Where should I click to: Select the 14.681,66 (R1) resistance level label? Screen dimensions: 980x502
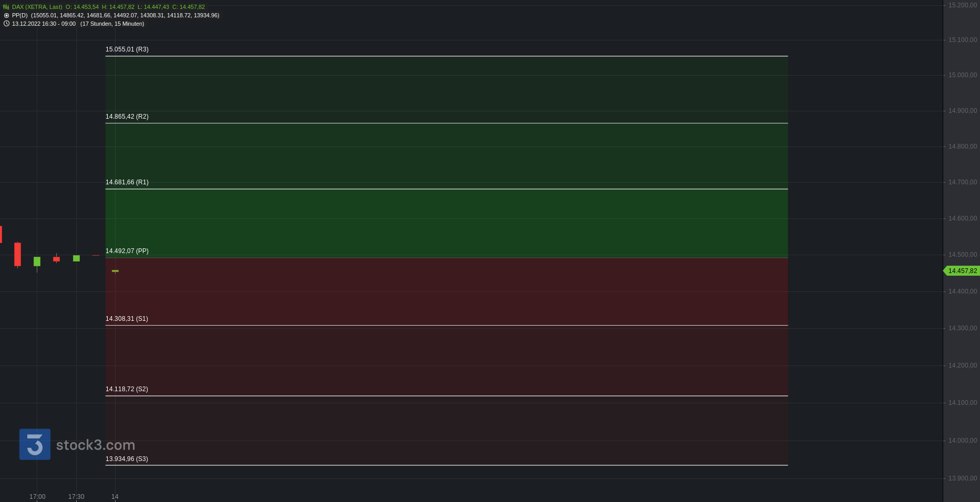pos(127,182)
